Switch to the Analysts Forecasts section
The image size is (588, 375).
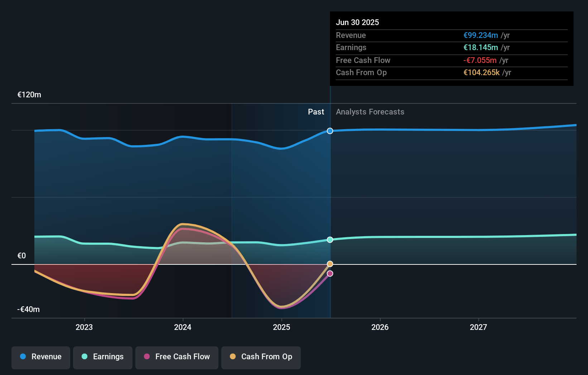[370, 112]
